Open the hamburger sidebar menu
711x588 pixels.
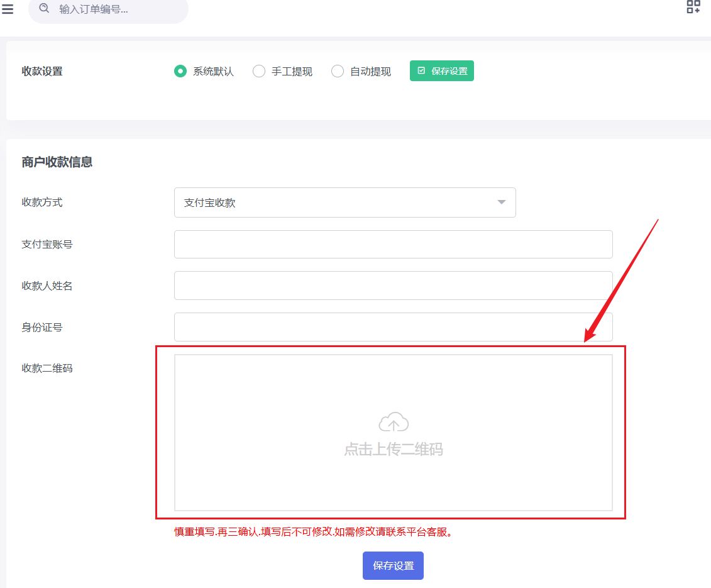(x=8, y=9)
